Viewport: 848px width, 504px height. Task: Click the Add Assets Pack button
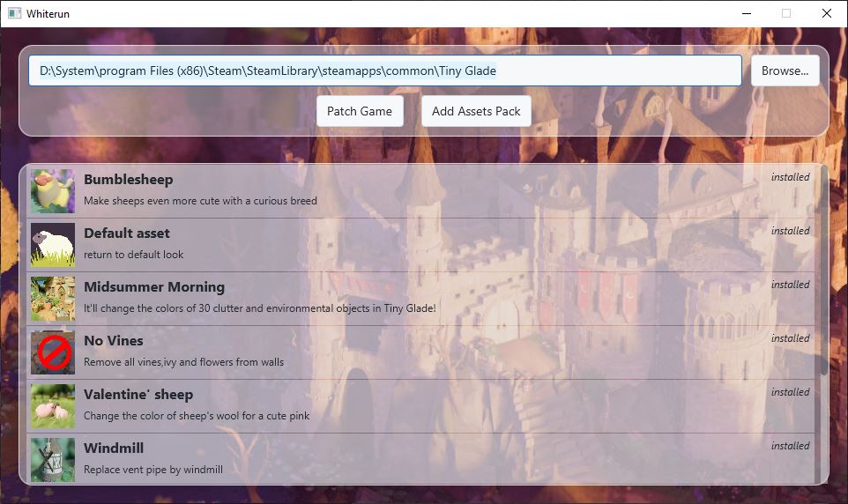pyautogui.click(x=476, y=111)
